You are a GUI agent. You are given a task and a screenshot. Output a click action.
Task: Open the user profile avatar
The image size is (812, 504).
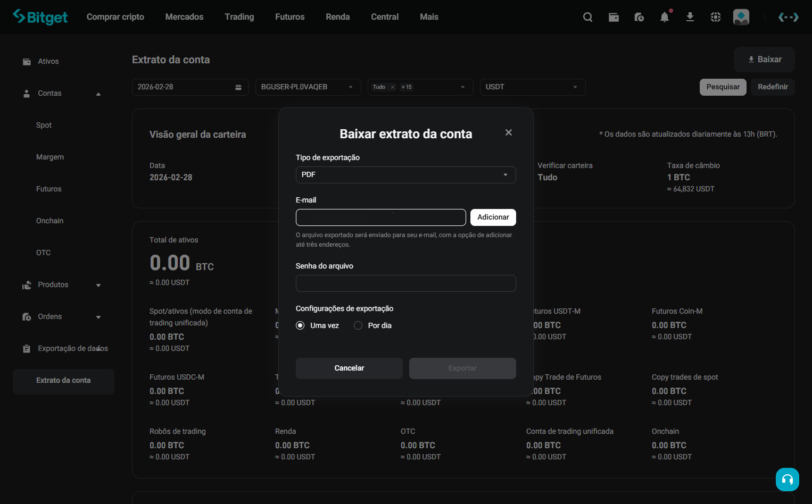pyautogui.click(x=741, y=17)
